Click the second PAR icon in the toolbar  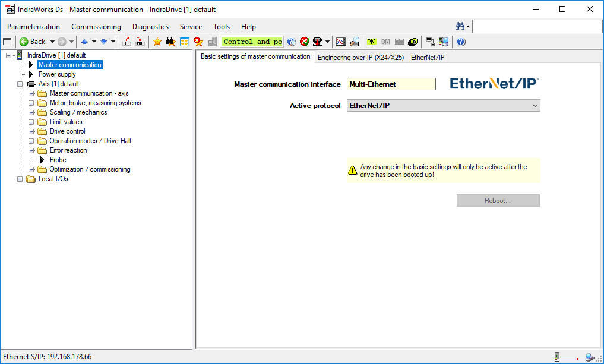click(140, 42)
